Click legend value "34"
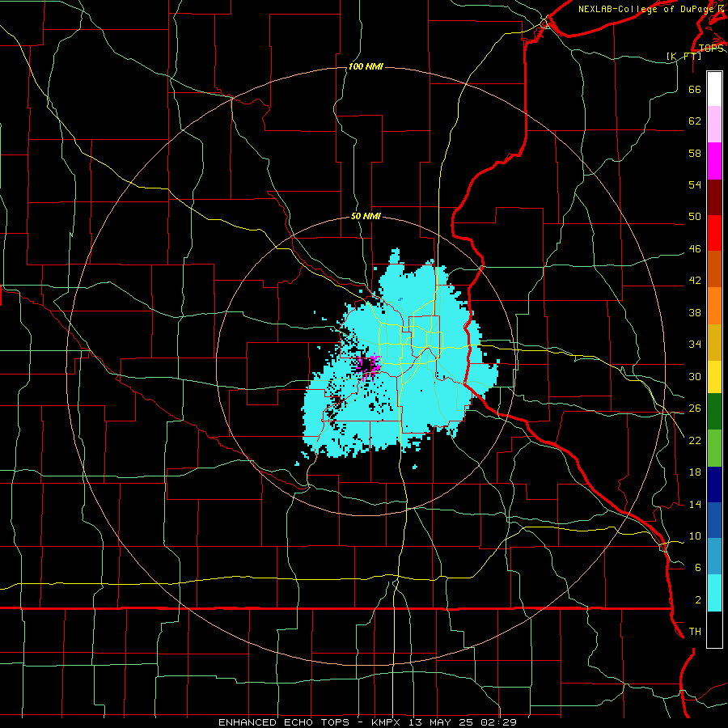 pyautogui.click(x=695, y=344)
